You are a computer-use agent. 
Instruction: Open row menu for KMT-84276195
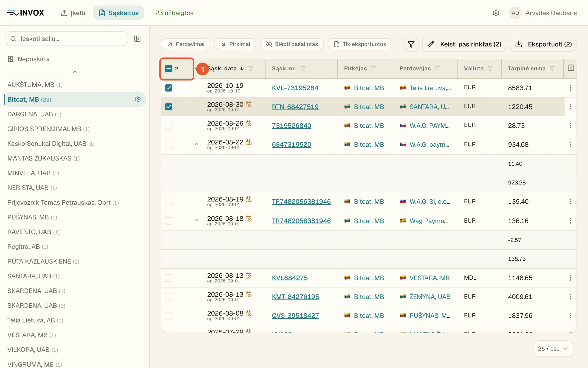pyautogui.click(x=570, y=297)
